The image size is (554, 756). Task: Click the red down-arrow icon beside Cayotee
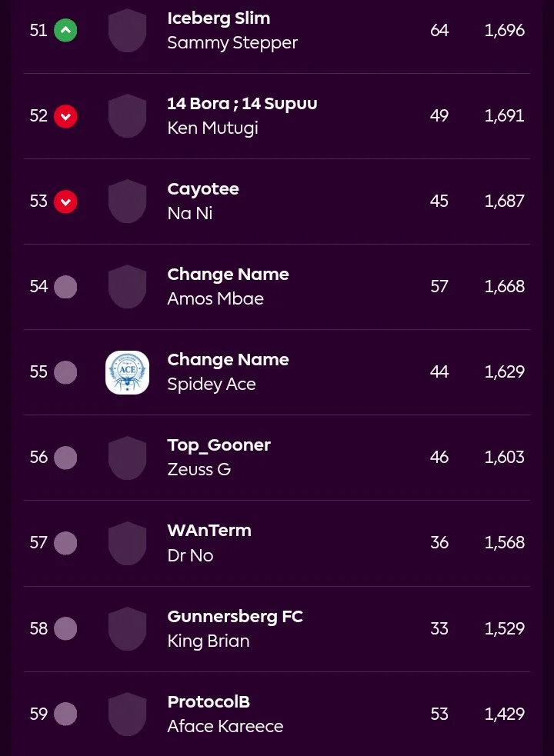pos(65,201)
